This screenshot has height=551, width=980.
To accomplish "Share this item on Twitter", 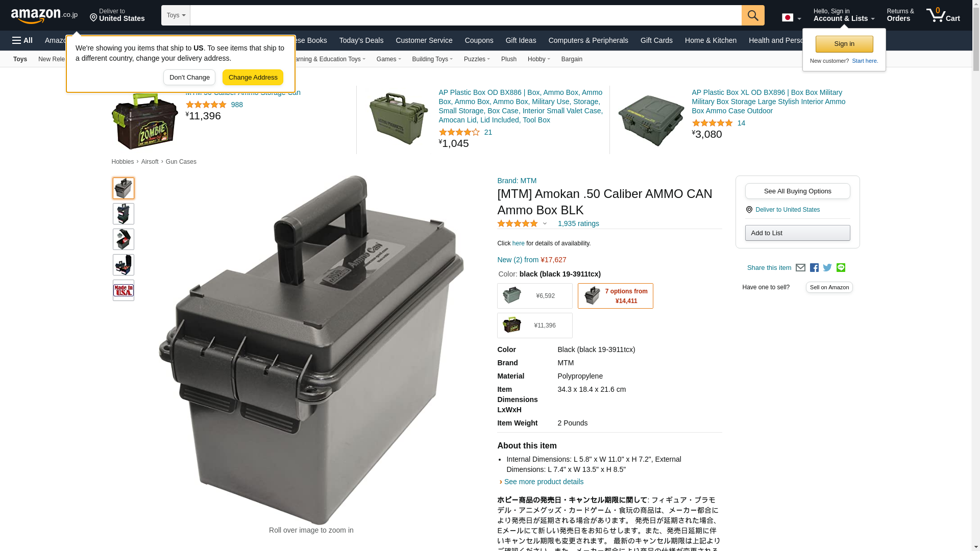I will (x=827, y=268).
